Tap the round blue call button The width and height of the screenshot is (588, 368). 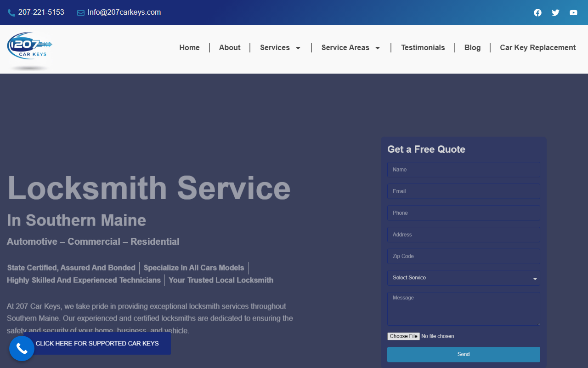22,348
